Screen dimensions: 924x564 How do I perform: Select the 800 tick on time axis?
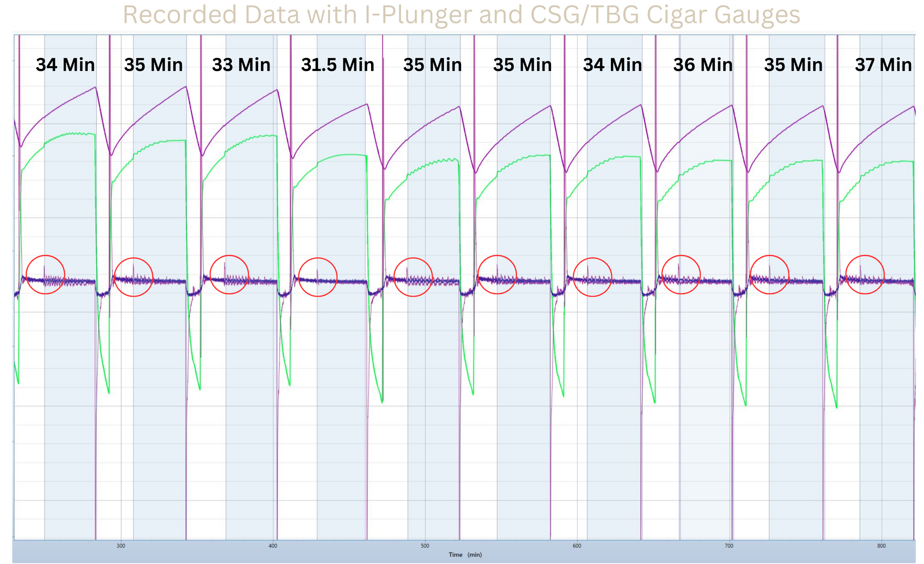click(881, 546)
